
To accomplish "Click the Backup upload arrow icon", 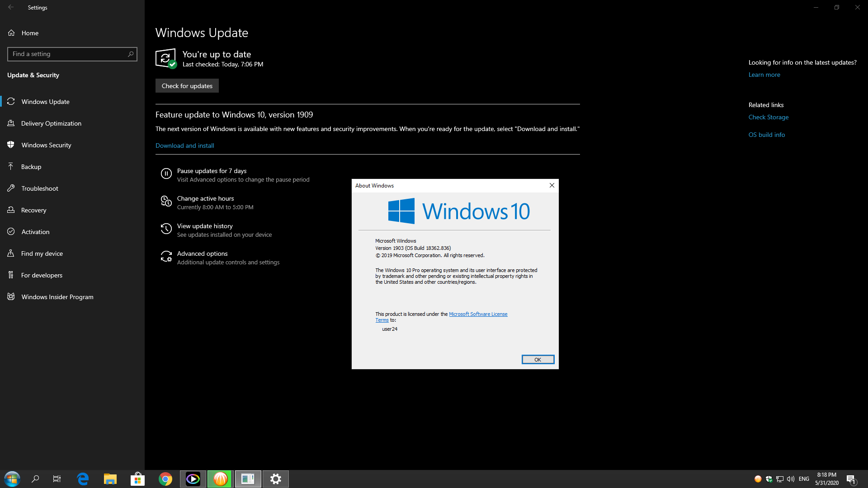I will coord(11,166).
